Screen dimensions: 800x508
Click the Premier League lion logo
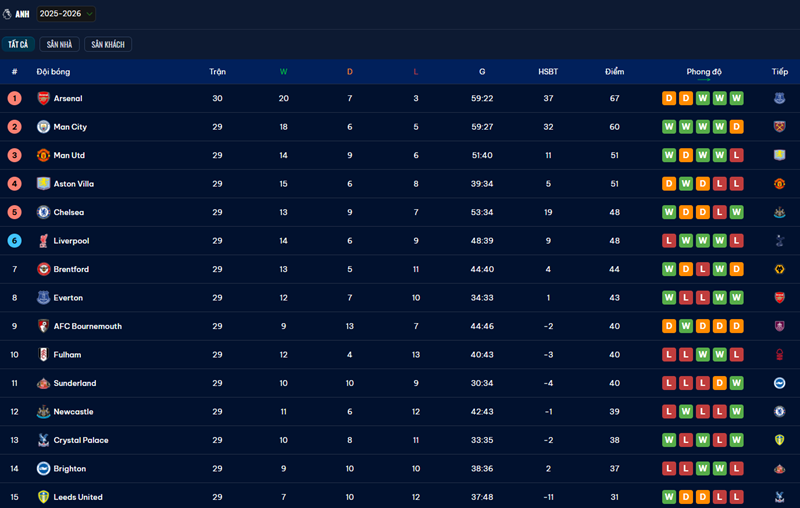(8, 14)
